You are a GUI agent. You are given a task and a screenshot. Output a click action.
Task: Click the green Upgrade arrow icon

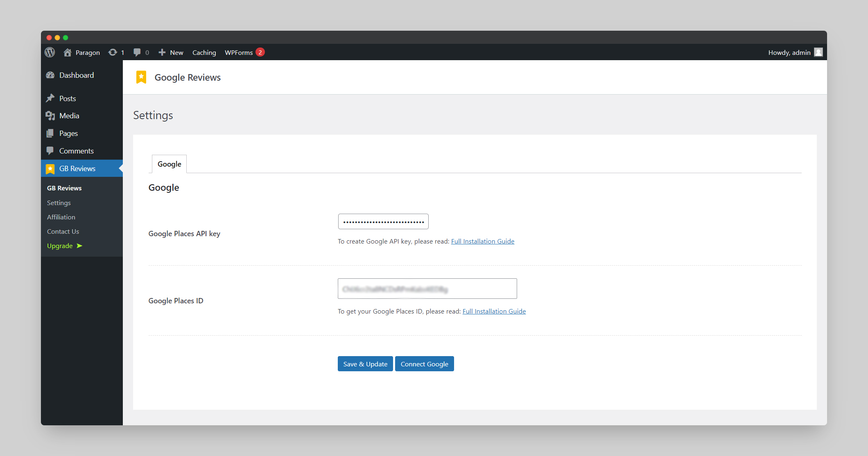pyautogui.click(x=79, y=246)
